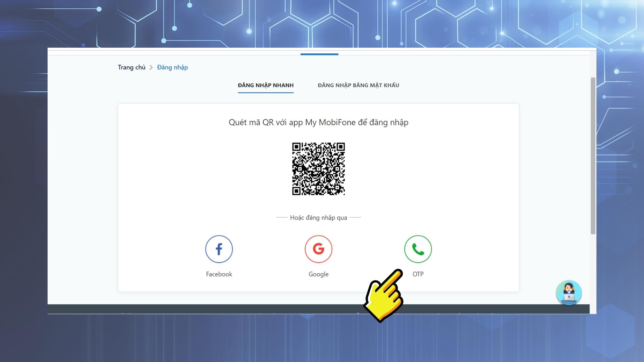Click the 'Quét mã QR với app My MobiFone' heading

click(318, 122)
